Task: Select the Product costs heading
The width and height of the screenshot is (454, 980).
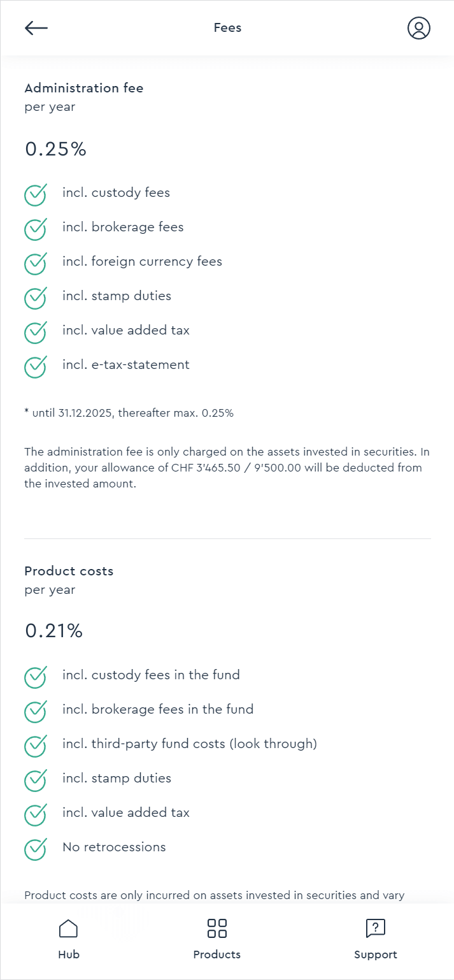Action: pos(69,571)
